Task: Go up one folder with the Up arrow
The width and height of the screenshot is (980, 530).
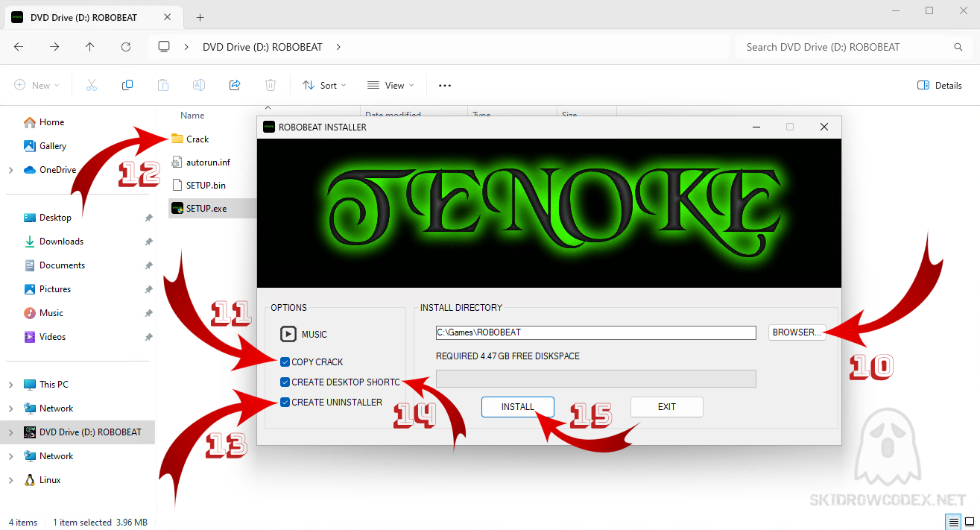Action: [x=90, y=47]
